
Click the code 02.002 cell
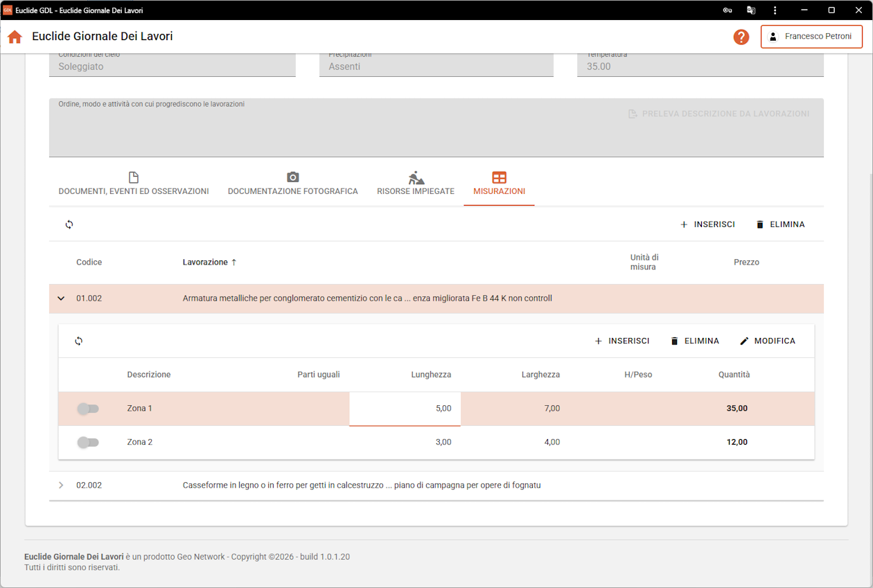point(89,485)
